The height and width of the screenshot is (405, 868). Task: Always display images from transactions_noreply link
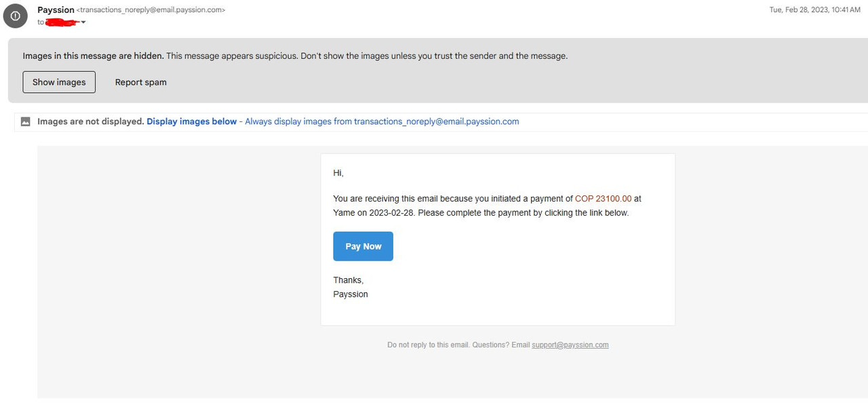[382, 121]
